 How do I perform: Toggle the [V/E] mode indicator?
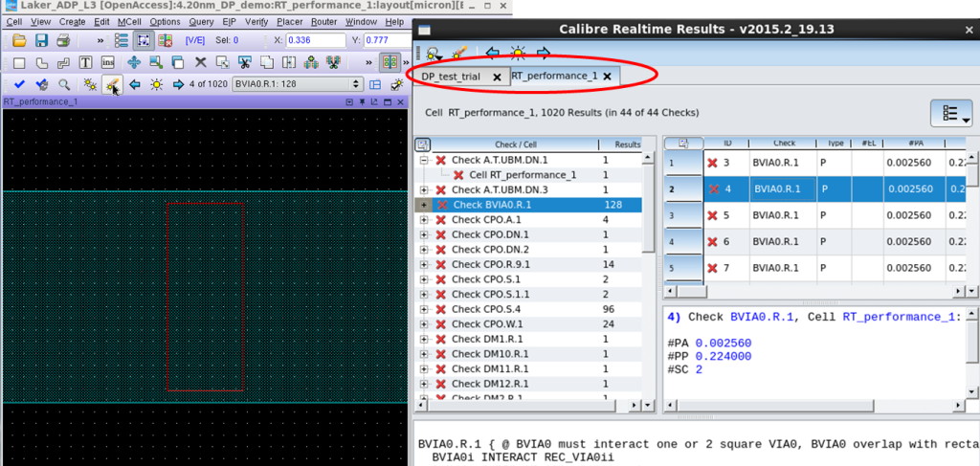tap(195, 40)
